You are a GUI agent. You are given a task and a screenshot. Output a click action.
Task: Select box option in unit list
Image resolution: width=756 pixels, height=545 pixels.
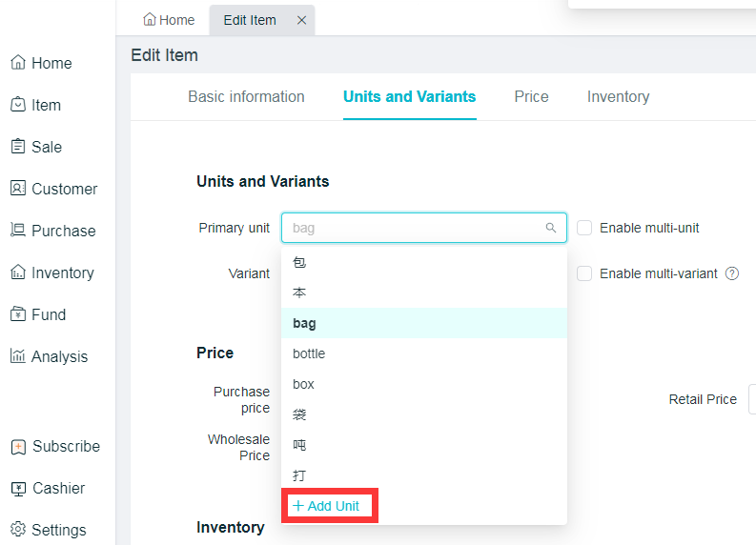point(303,384)
